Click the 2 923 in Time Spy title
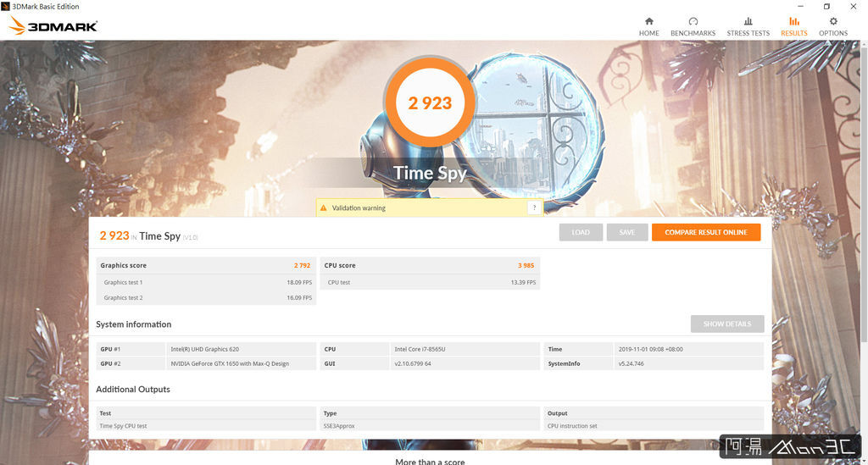The width and height of the screenshot is (868, 465). (x=148, y=236)
